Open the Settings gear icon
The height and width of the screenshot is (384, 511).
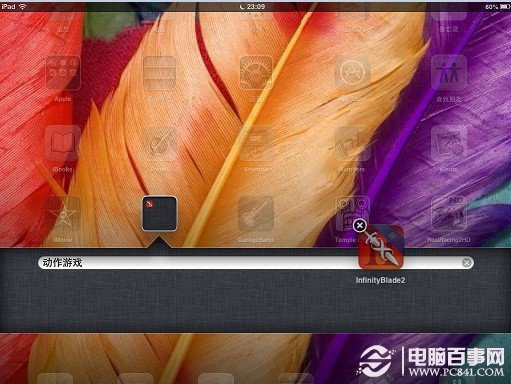point(256,73)
